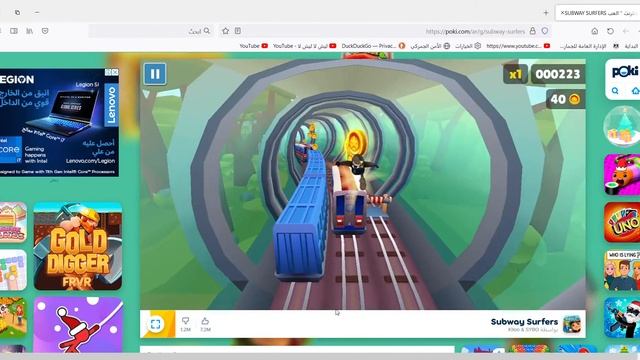
Task: Open the sushi Santa game thumbnail
Action: pos(622,175)
